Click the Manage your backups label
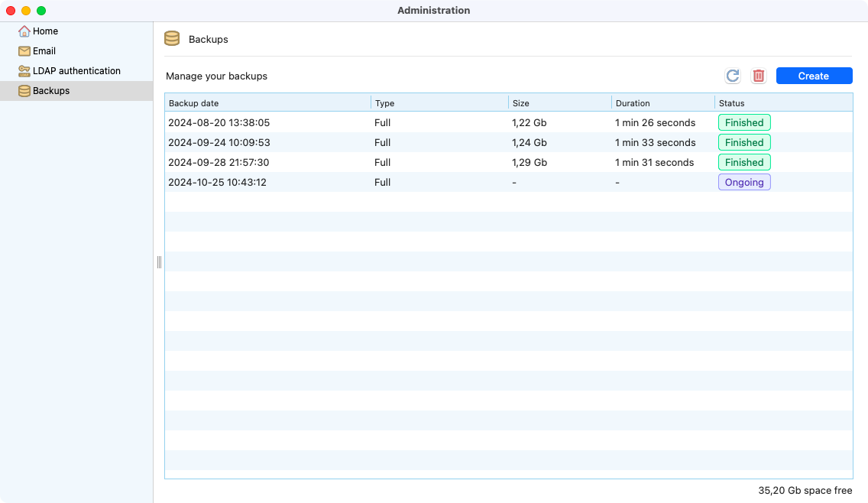868x503 pixels. click(x=216, y=76)
